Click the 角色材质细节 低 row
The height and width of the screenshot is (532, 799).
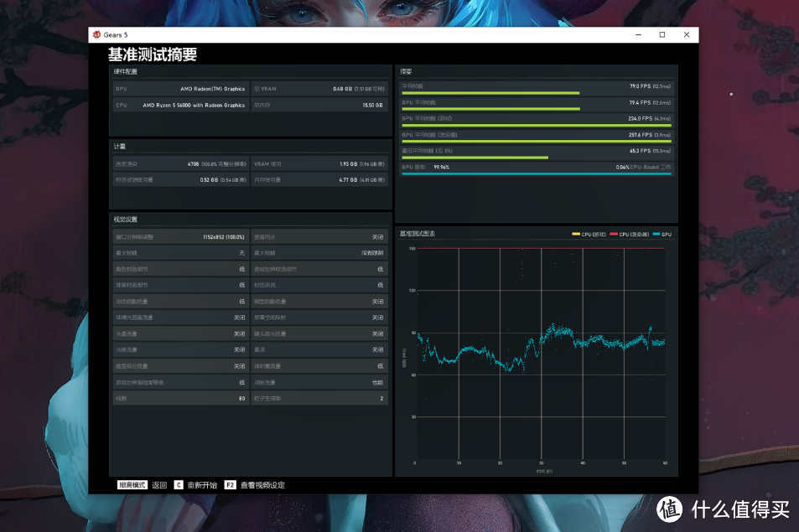coord(181,269)
